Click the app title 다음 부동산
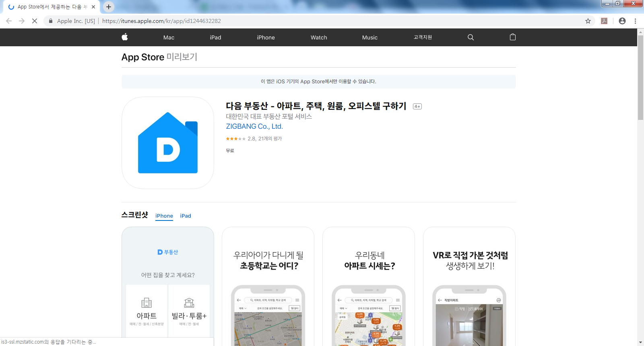This screenshot has height=346, width=644. 316,106
